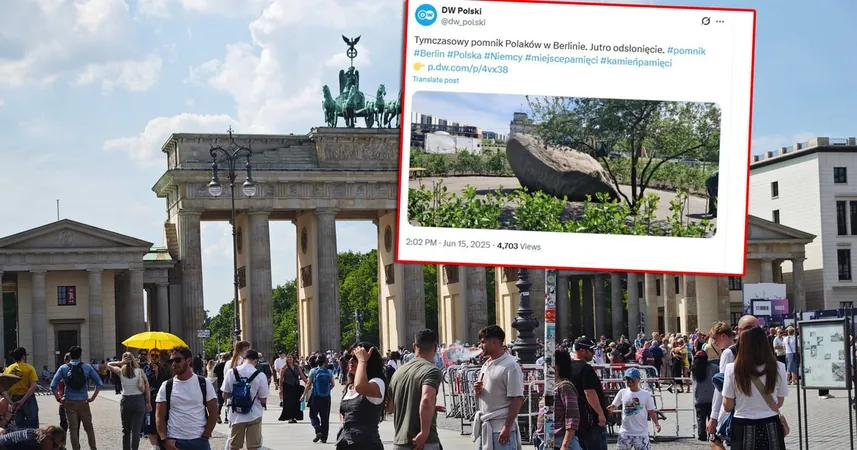Viewport: 857px width, 450px height.
Task: Open the memorial stone photo in the post
Action: 565,164
